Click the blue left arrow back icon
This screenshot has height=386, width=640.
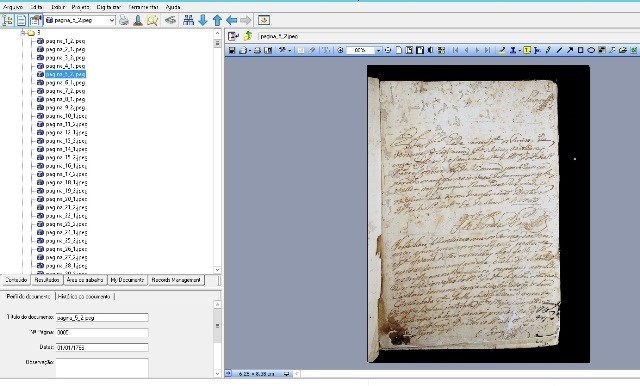tap(231, 20)
